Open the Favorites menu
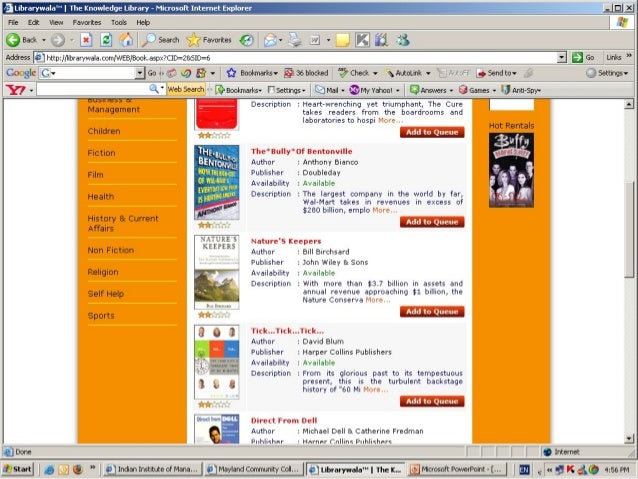The width and height of the screenshot is (638, 479). click(x=87, y=22)
